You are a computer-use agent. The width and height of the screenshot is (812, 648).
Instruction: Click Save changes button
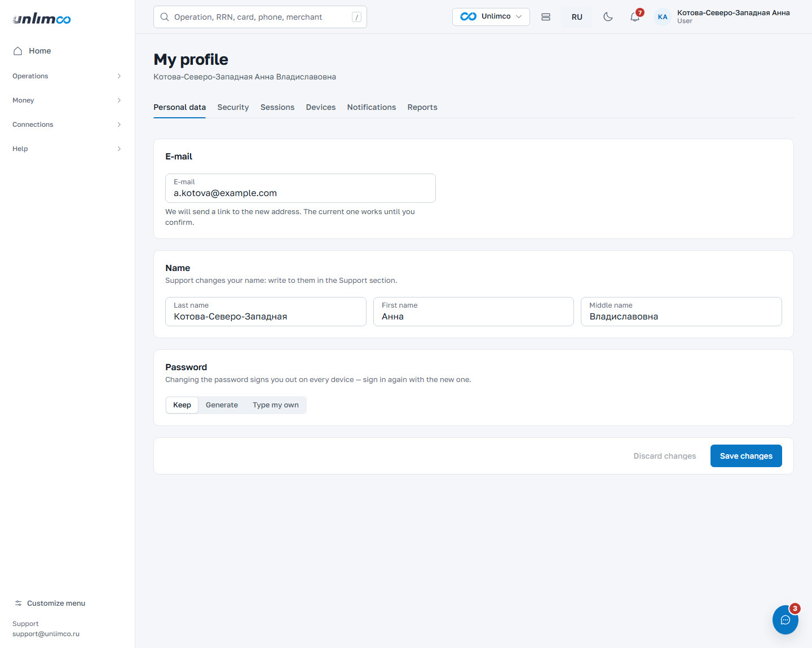pos(746,456)
